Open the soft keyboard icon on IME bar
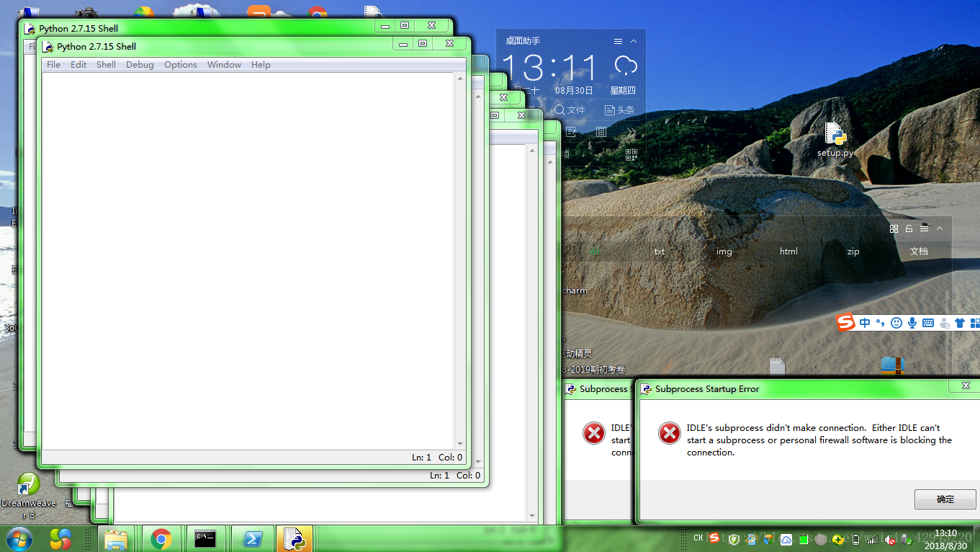The image size is (980, 552). click(x=928, y=323)
